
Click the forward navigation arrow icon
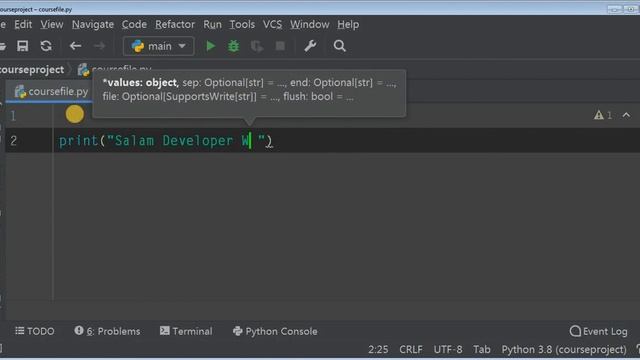click(100, 46)
